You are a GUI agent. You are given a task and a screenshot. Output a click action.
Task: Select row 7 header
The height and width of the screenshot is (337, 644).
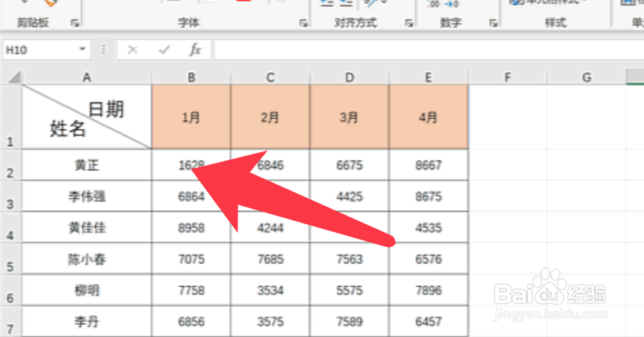[11, 321]
